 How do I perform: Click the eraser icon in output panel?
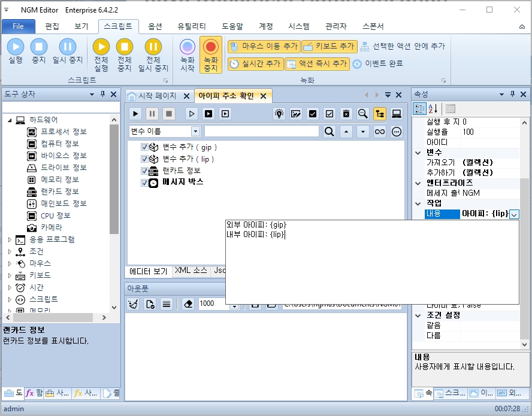188,304
